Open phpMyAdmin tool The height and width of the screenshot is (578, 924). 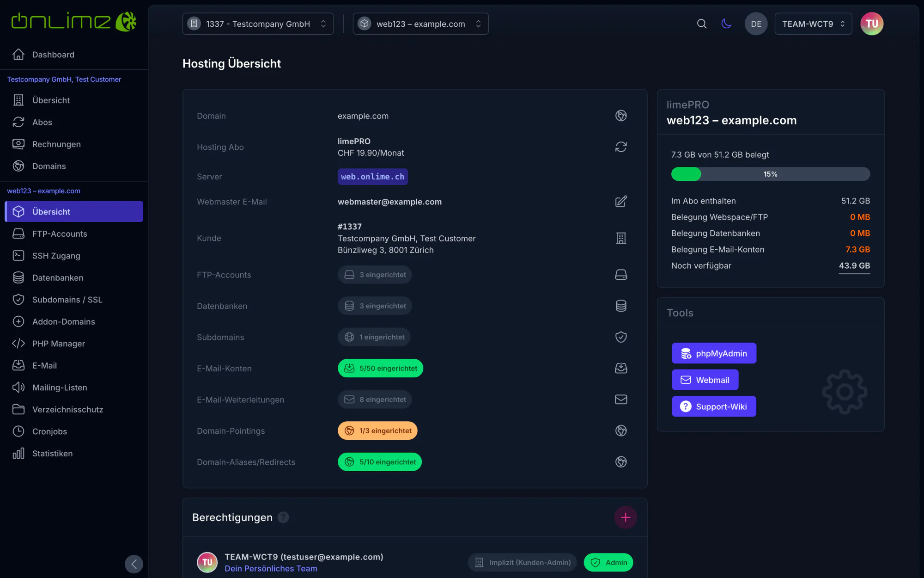pyautogui.click(x=714, y=353)
